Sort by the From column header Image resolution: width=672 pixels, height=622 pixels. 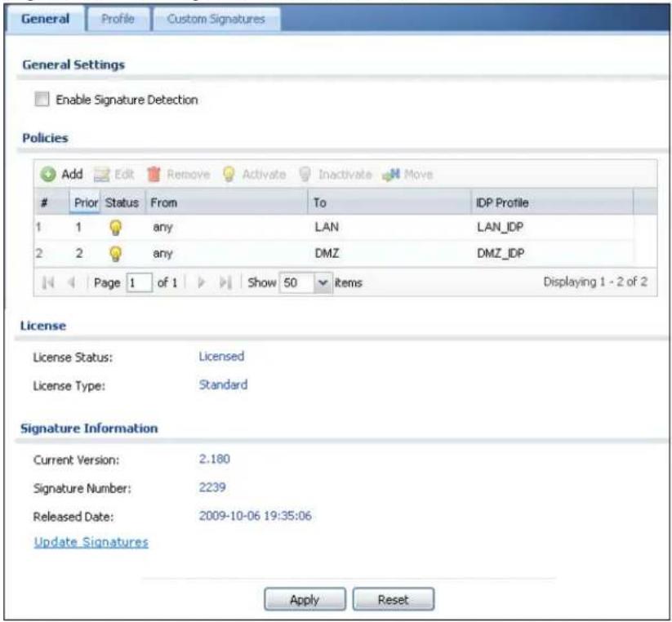pos(227,202)
